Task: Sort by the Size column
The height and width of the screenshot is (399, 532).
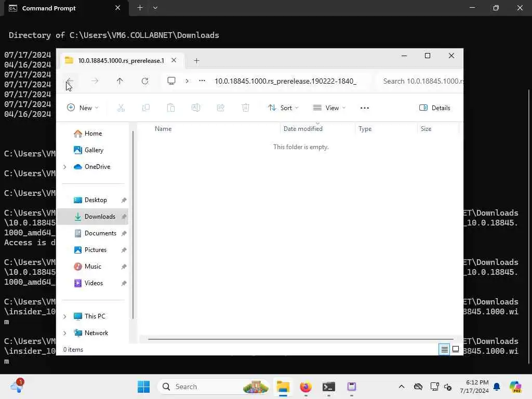Action: click(x=426, y=129)
